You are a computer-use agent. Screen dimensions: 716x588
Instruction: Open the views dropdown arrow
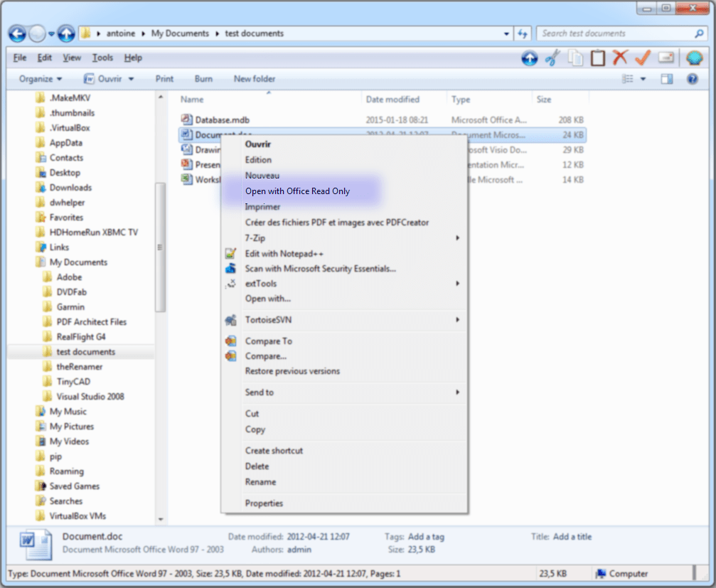click(643, 79)
